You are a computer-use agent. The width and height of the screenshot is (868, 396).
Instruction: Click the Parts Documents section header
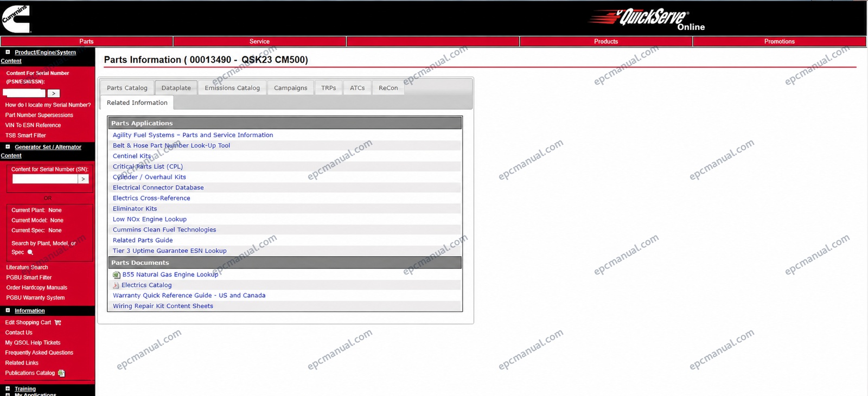[x=285, y=263]
